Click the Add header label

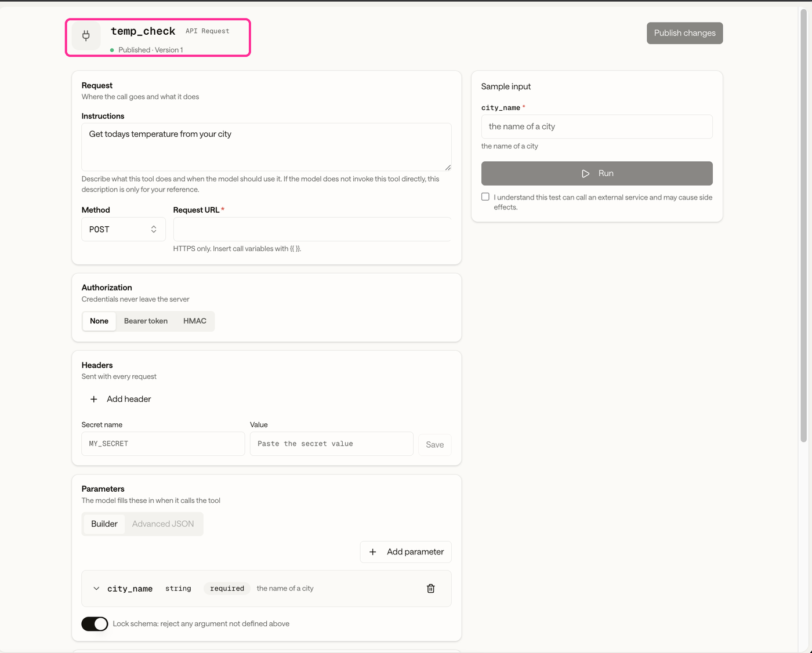tap(129, 399)
